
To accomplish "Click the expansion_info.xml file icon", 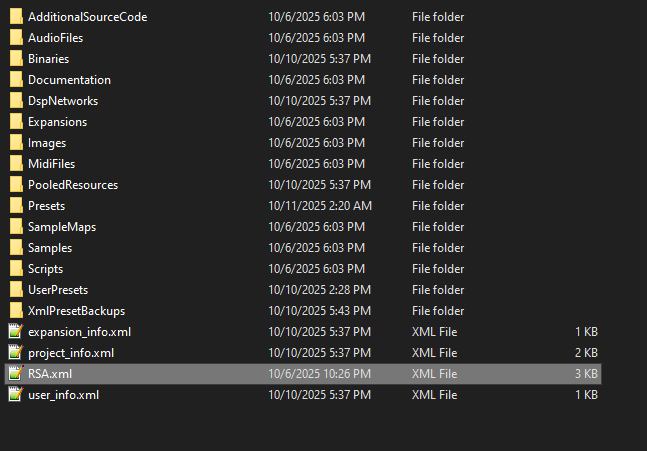I will click(15, 332).
